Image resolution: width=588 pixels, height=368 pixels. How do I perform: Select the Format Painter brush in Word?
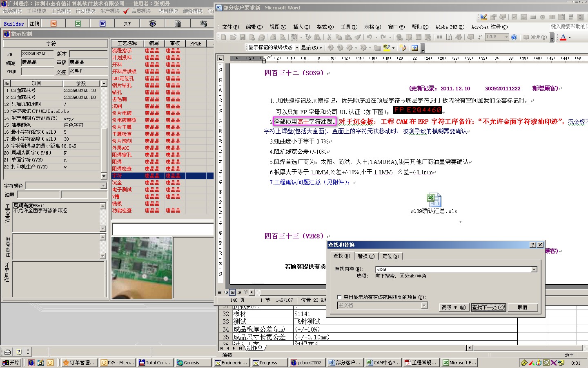[358, 37]
